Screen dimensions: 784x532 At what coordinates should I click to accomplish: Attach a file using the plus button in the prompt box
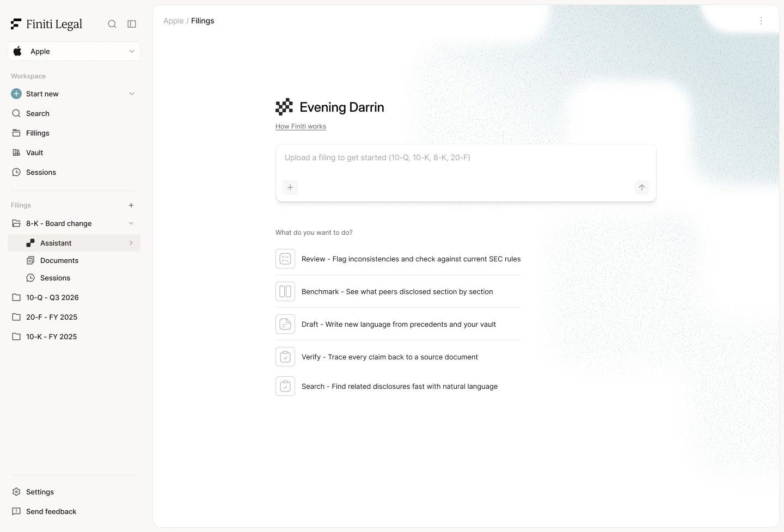[x=290, y=187]
